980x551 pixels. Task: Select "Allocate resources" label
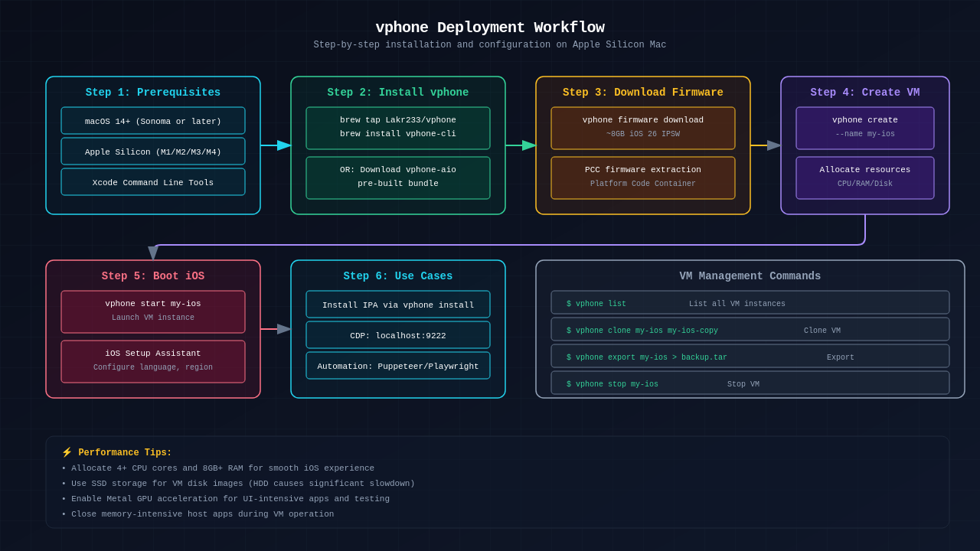pyautogui.click(x=865, y=170)
